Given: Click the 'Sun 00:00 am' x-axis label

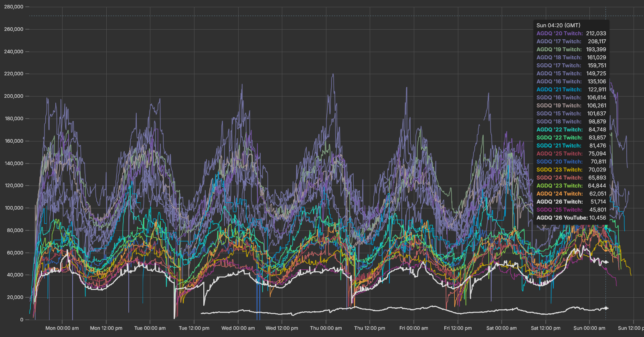Looking at the screenshot, I should pyautogui.click(x=589, y=328).
